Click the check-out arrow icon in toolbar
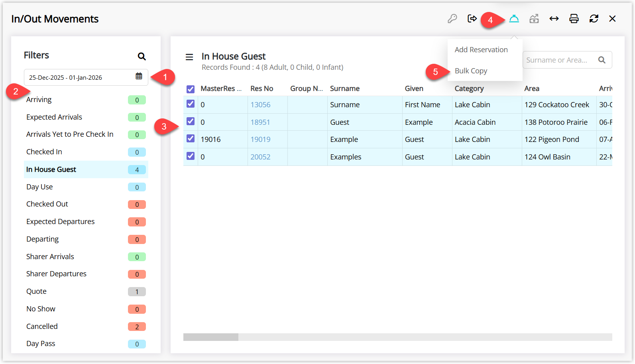 472,19
